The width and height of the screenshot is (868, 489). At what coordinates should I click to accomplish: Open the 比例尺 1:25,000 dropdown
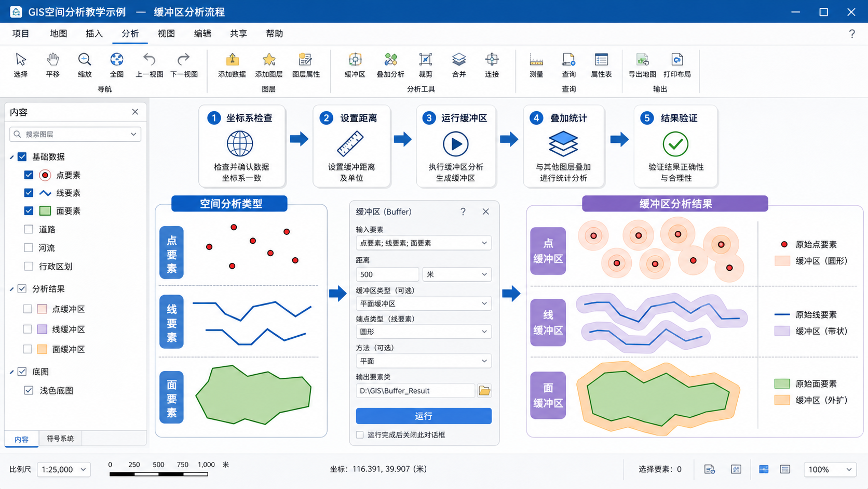pyautogui.click(x=64, y=469)
